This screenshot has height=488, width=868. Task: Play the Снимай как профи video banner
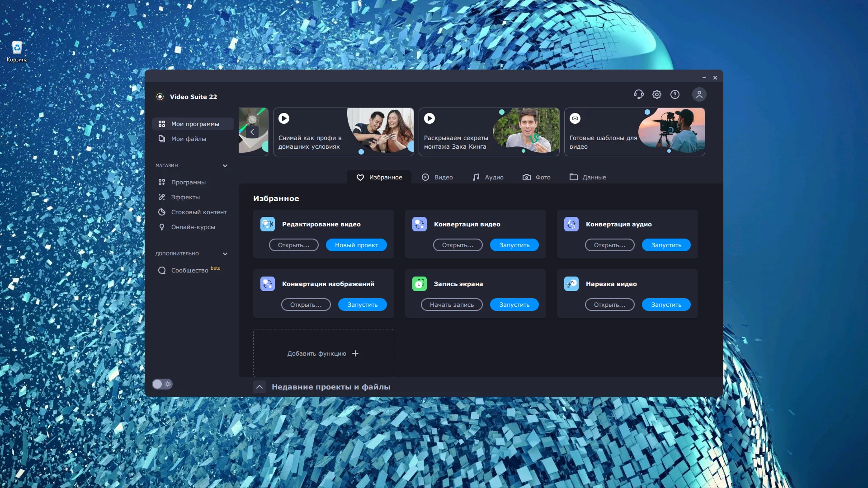[284, 118]
